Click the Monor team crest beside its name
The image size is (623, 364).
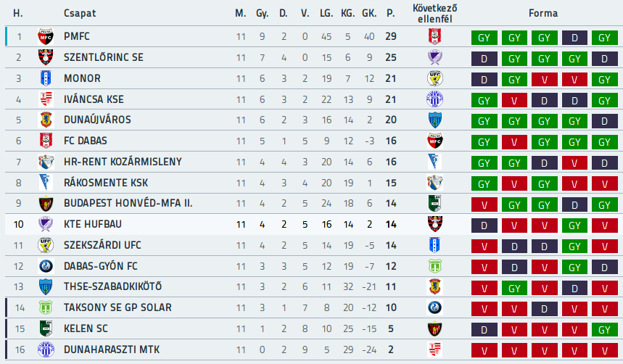(x=46, y=78)
